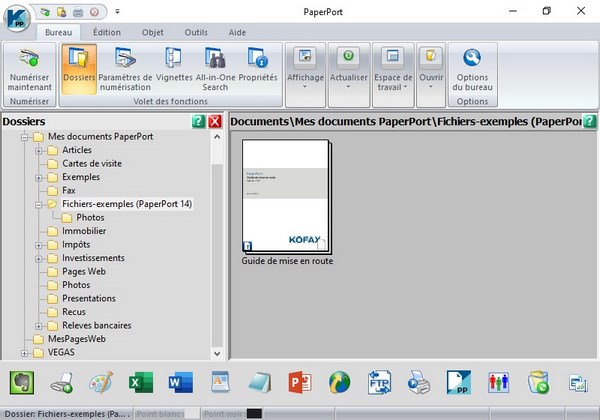The width and height of the screenshot is (600, 420).
Task: Click the scanner printer icon in the Send To bar
Action: (62, 383)
